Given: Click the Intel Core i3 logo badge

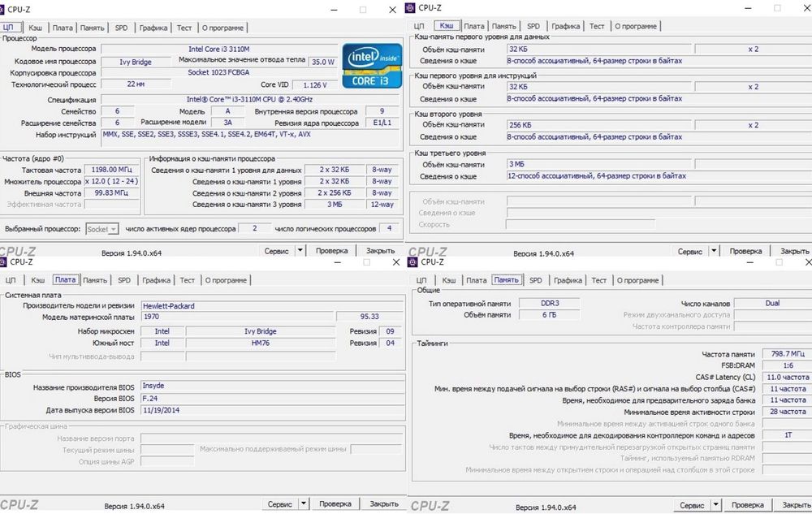Looking at the screenshot, I should [372, 66].
